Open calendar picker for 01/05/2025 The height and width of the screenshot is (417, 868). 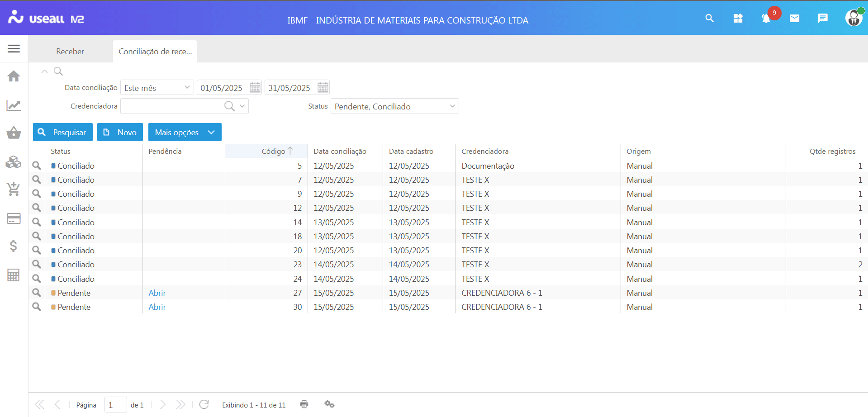click(x=255, y=87)
